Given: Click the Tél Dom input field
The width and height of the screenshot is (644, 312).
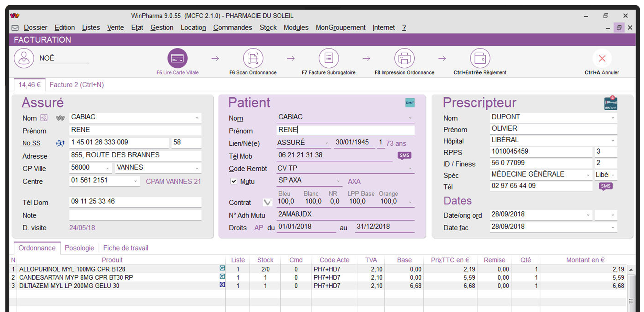Looking at the screenshot, I should coord(135,202).
